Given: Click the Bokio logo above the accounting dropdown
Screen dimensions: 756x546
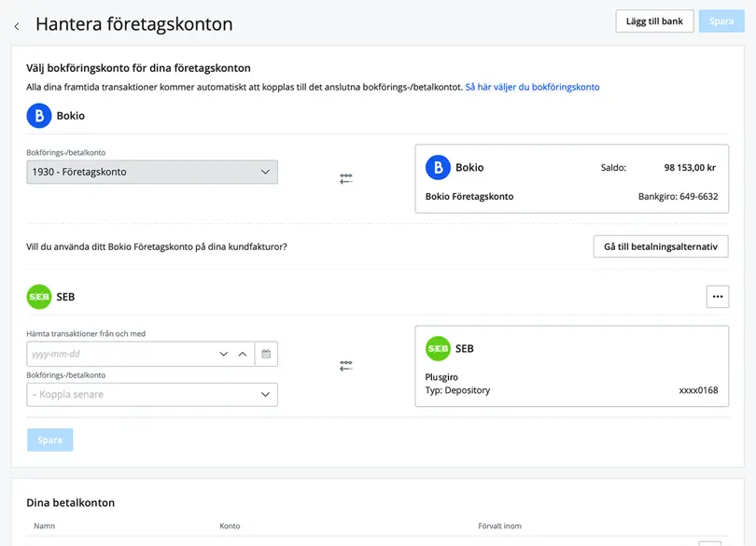Looking at the screenshot, I should tap(39, 116).
